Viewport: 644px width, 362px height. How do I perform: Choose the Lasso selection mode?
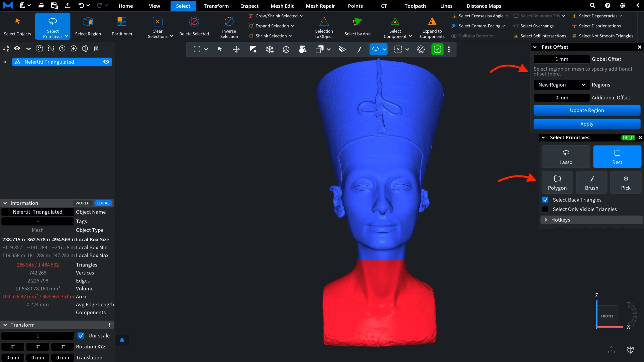click(x=566, y=157)
